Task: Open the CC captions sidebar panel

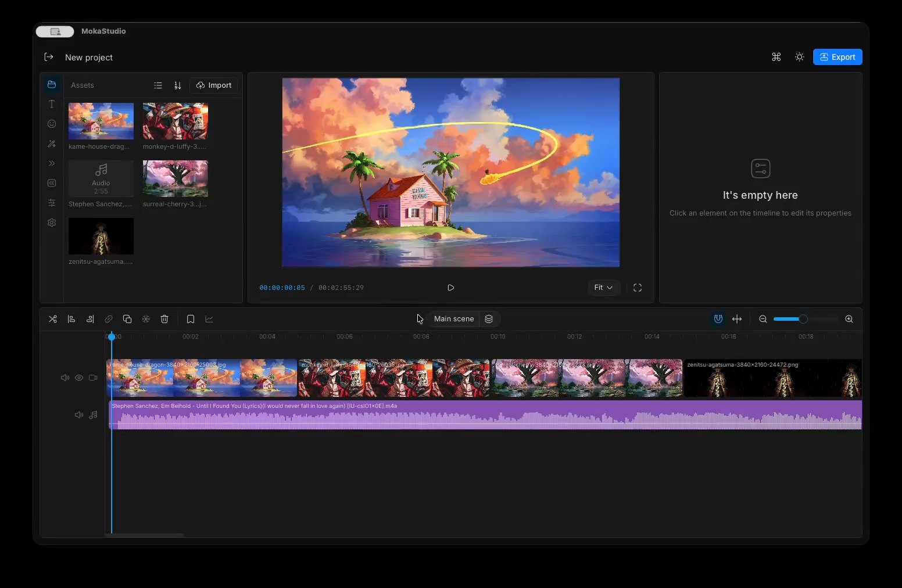Action: (52, 183)
